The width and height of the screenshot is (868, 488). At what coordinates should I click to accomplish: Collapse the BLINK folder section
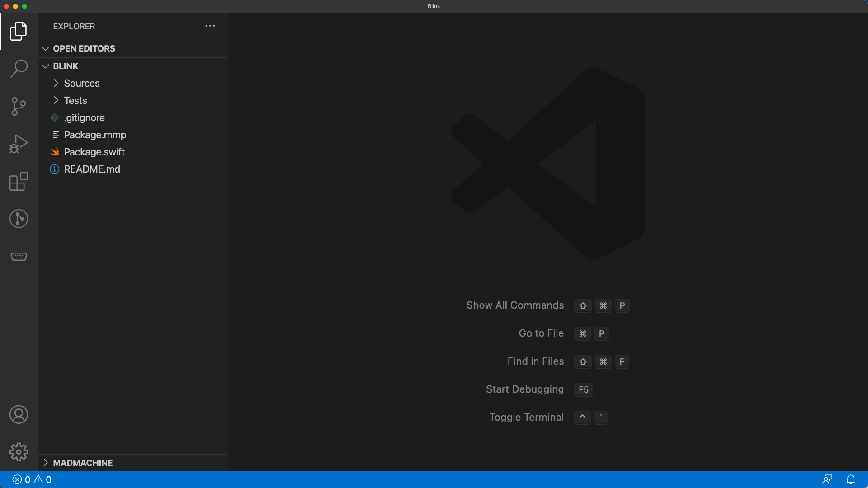coord(45,66)
